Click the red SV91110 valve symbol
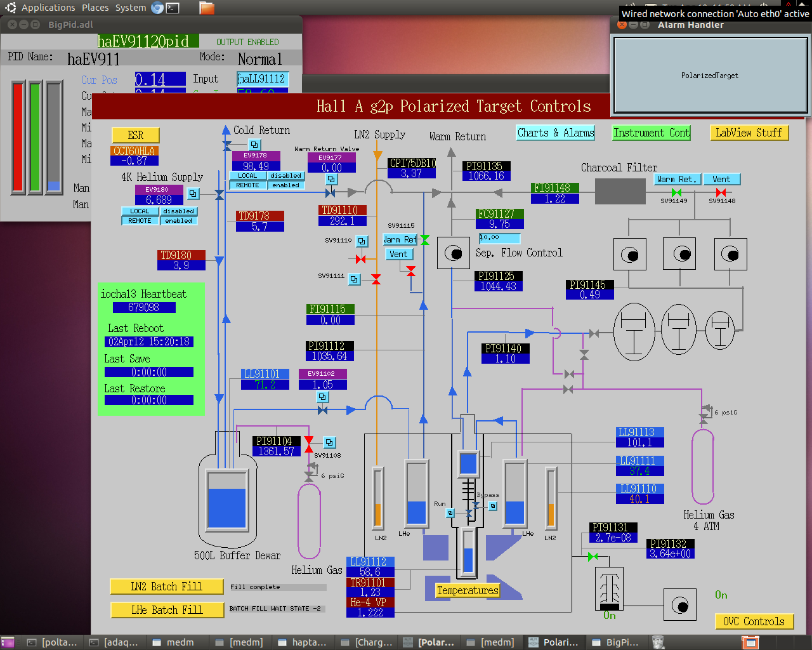 tap(361, 259)
